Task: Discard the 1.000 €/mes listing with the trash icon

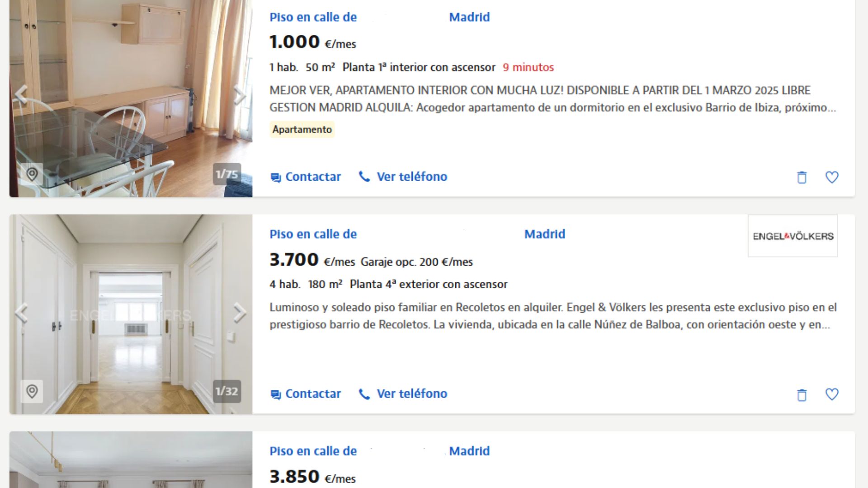Action: [802, 177]
